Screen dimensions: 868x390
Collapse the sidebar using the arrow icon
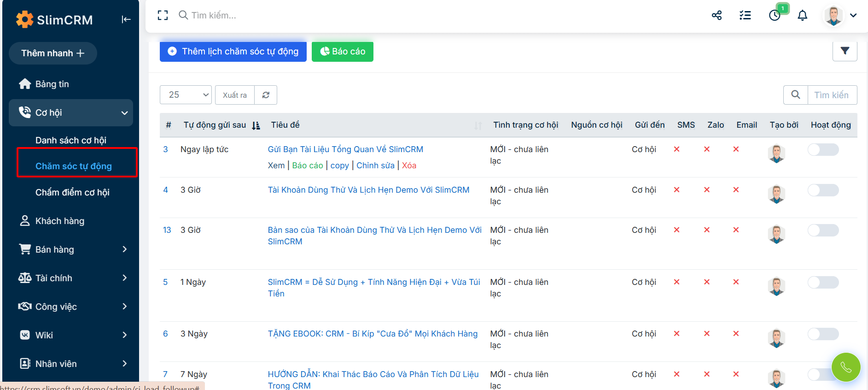(x=126, y=19)
